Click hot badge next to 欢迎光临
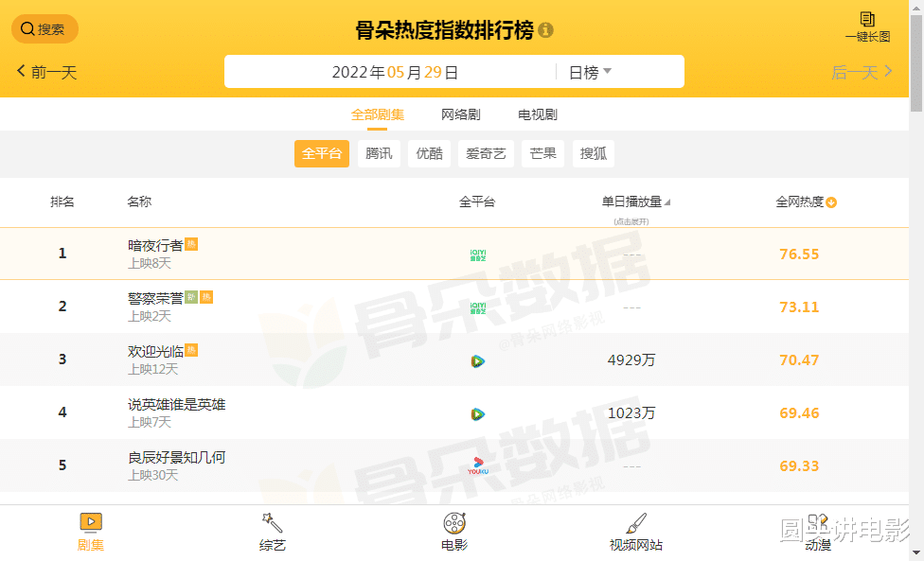924x561 pixels. tap(191, 350)
